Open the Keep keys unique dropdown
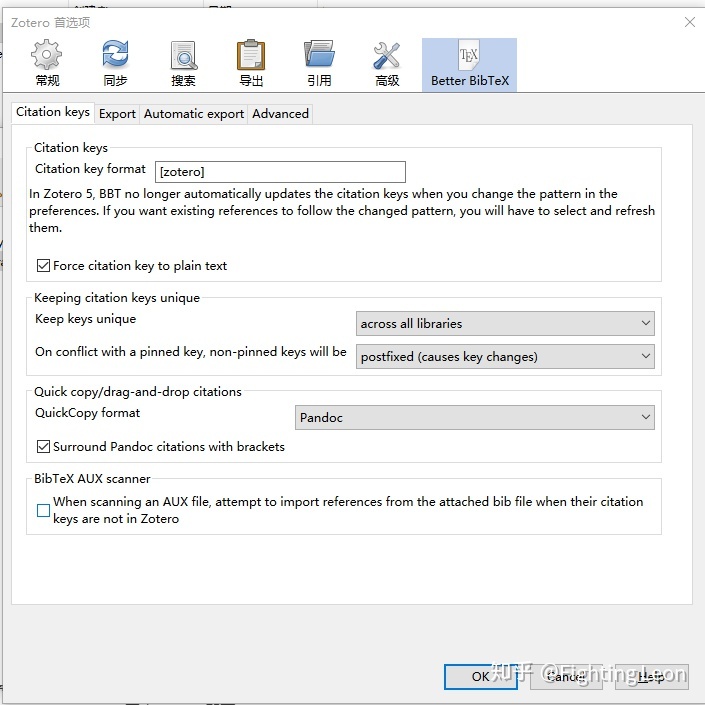The image size is (705, 705). [x=505, y=323]
